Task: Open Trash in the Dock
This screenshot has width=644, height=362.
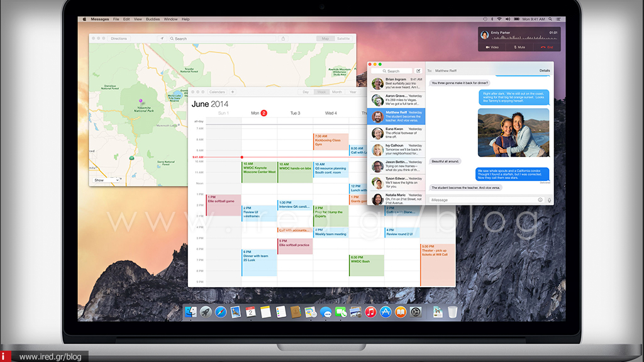Action: [452, 312]
